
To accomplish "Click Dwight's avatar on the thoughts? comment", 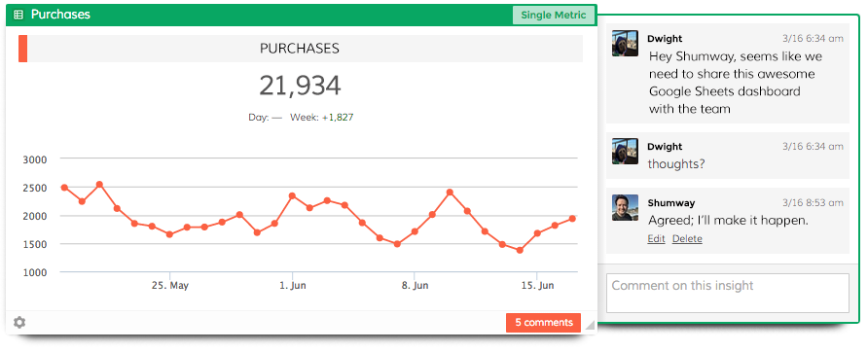I will point(625,151).
